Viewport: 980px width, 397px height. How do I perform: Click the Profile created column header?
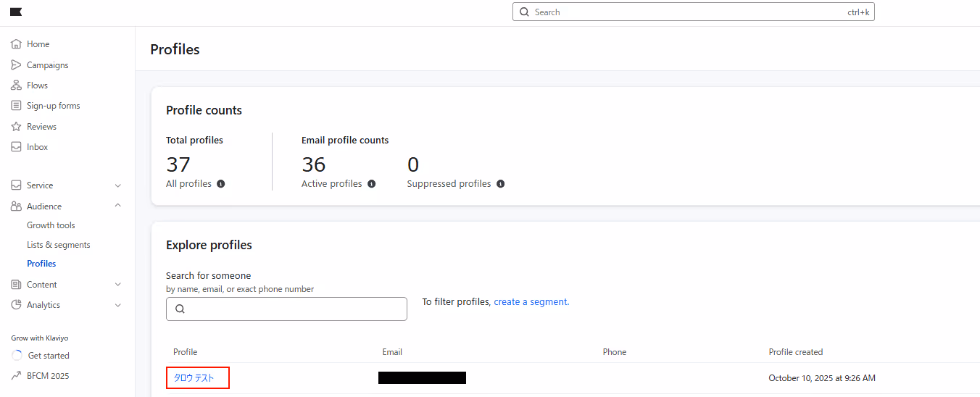[x=796, y=352]
